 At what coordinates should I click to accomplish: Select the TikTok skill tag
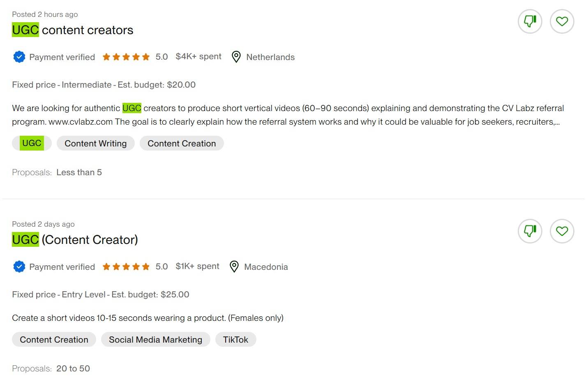235,339
